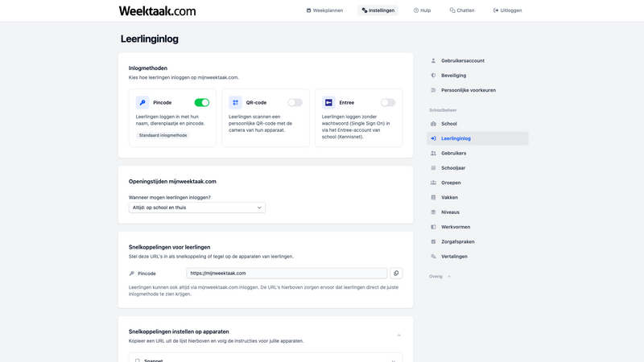Click the copy icon next to the Pincode URL

(x=396, y=274)
